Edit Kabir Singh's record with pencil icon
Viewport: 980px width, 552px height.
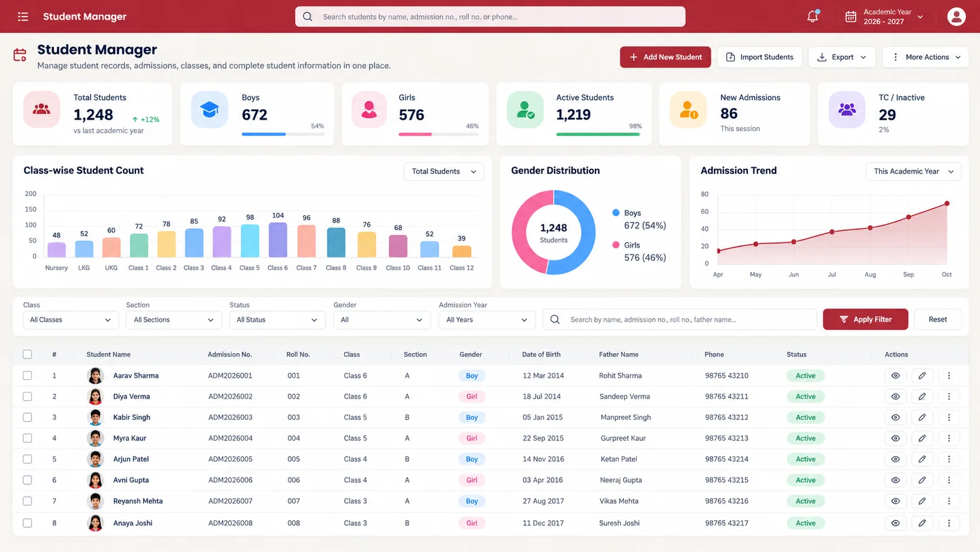tap(922, 417)
